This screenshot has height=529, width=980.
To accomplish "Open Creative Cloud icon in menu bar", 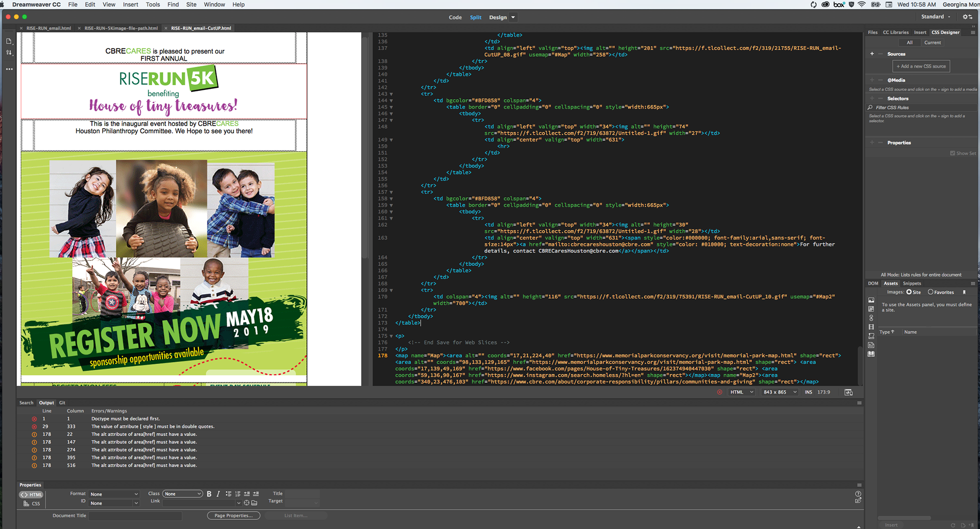I will point(825,5).
